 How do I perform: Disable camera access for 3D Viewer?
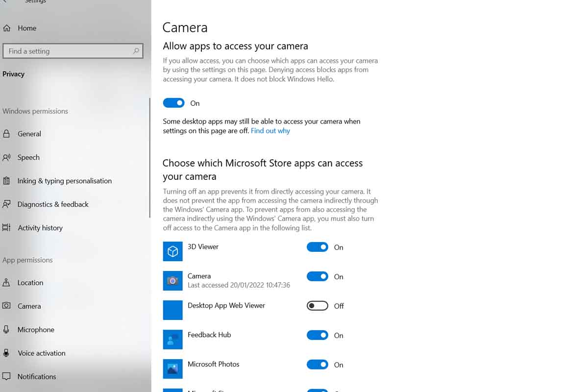pyautogui.click(x=317, y=247)
